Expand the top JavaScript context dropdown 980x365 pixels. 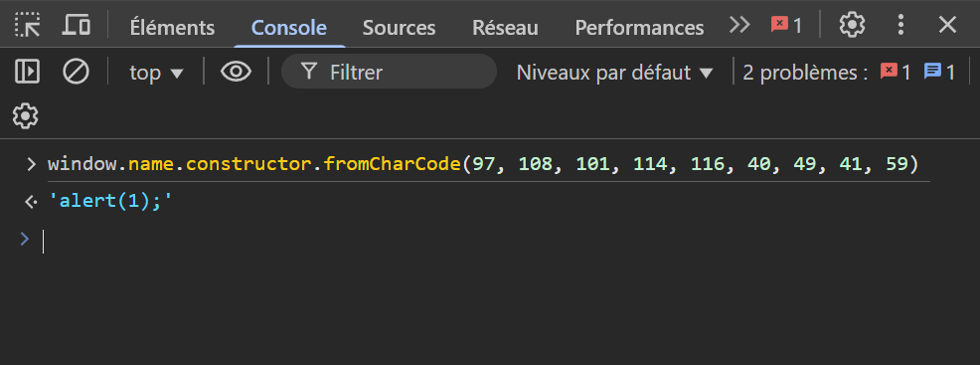pyautogui.click(x=156, y=73)
